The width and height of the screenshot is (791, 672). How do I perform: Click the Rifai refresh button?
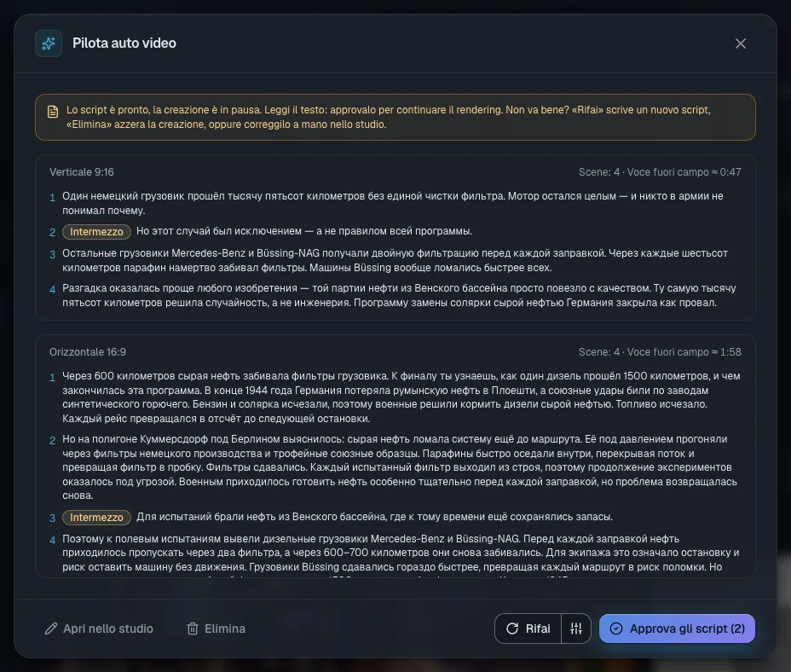tap(528, 629)
